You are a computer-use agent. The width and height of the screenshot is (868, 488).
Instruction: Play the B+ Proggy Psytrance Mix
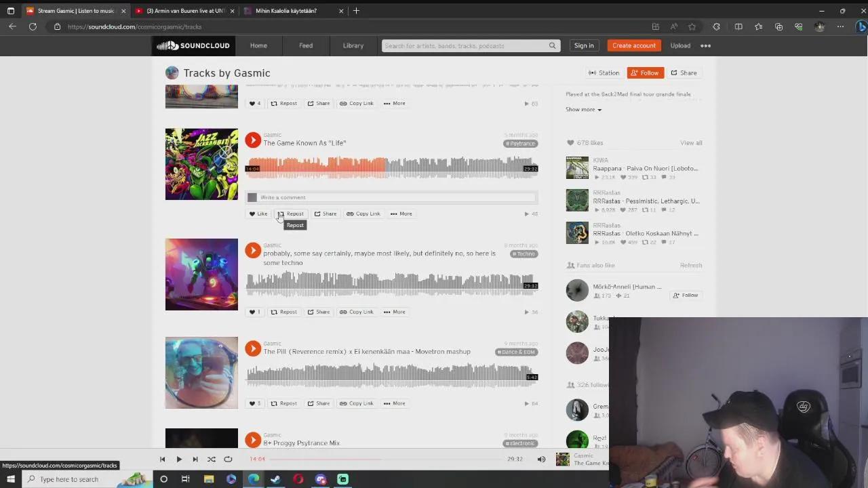click(x=253, y=440)
